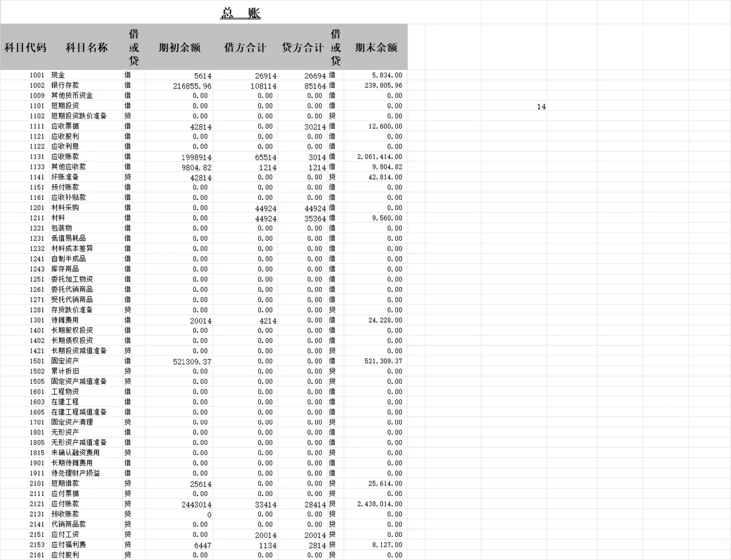
Task: Select the 包装物 account name
Action: point(62,228)
